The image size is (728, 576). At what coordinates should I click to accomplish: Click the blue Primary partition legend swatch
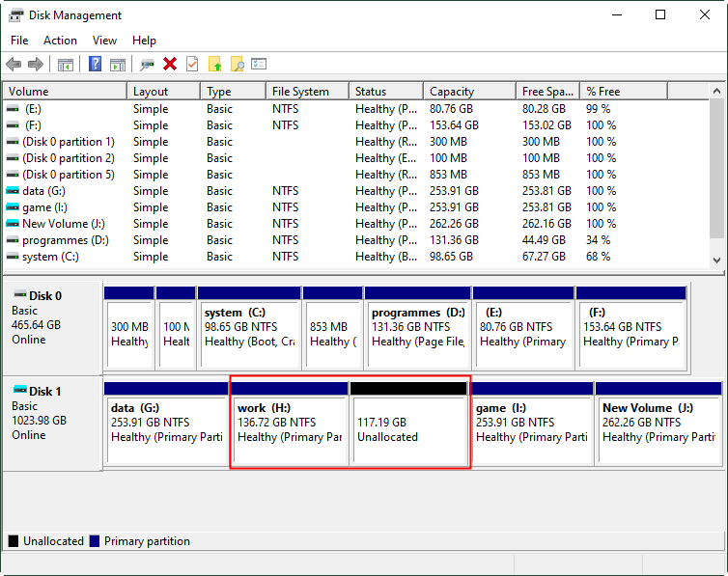tap(95, 540)
